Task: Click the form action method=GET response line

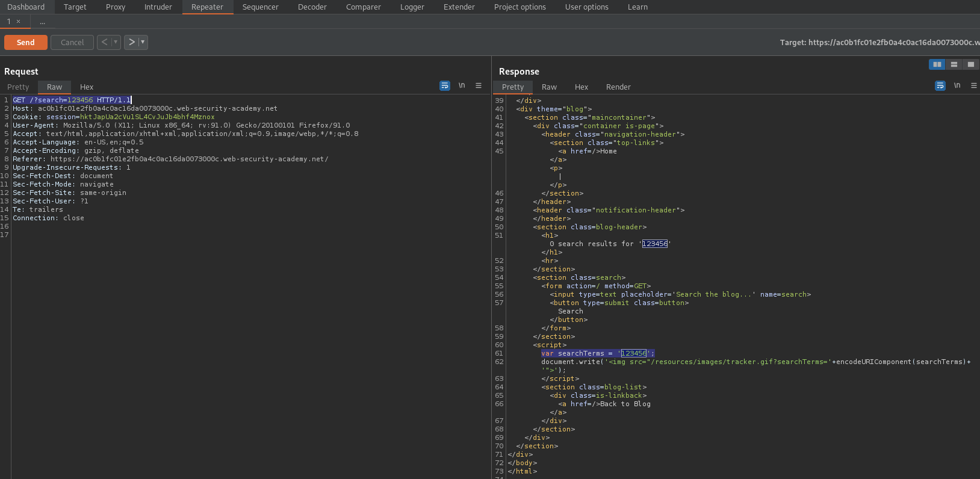Action: (596, 286)
